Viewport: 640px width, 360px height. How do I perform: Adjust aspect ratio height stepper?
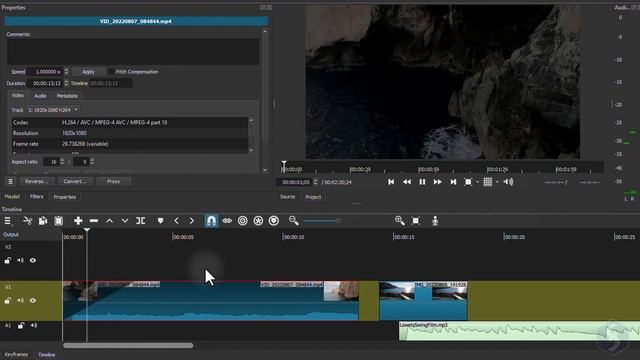92,162
